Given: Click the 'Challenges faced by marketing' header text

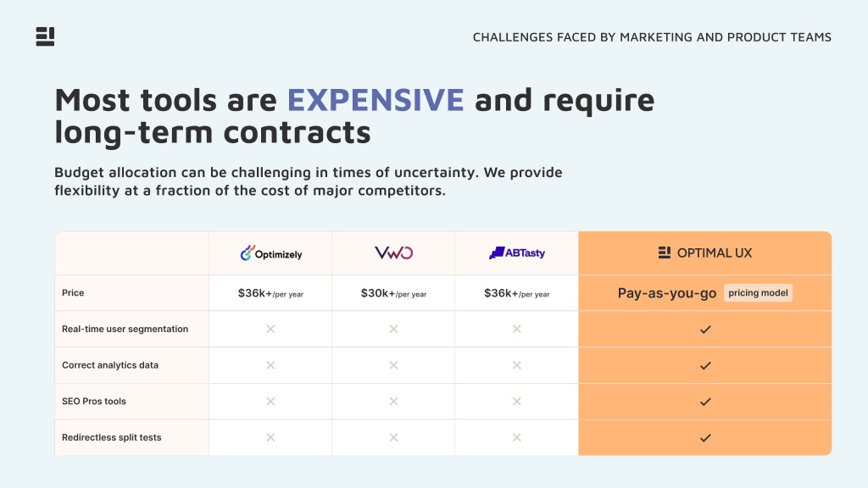Looking at the screenshot, I should [652, 37].
